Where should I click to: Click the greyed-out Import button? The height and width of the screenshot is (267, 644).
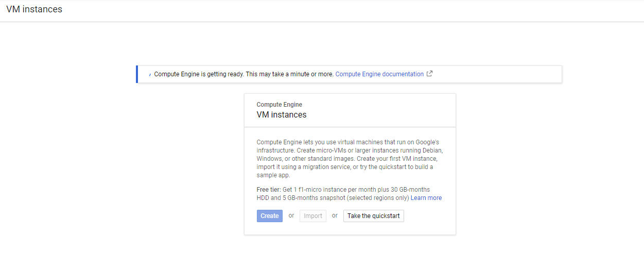click(x=313, y=216)
